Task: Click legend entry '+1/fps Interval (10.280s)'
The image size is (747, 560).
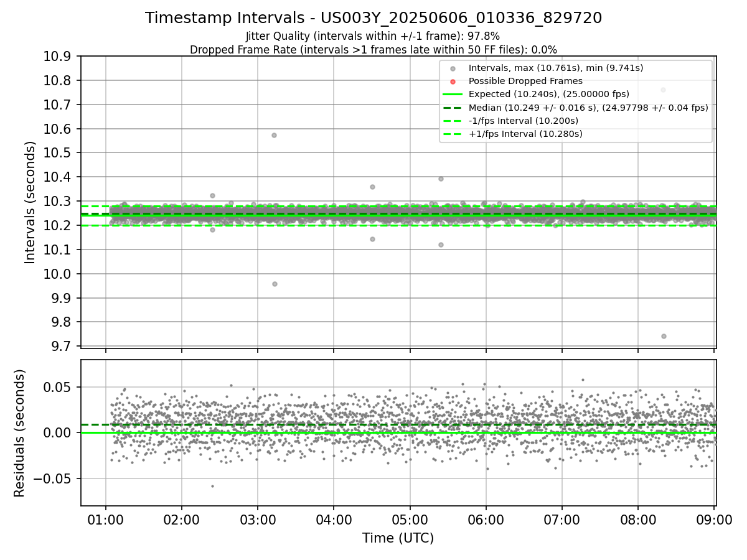Action: click(525, 133)
